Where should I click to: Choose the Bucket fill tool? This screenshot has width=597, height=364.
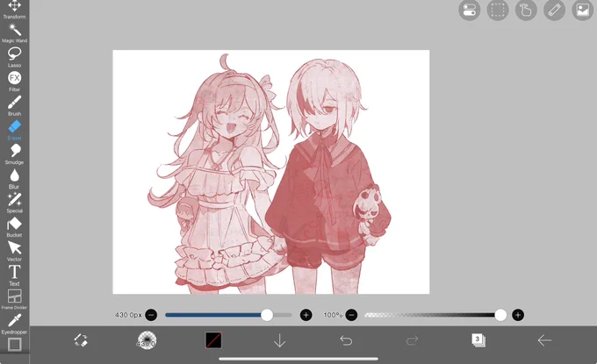[14, 227]
